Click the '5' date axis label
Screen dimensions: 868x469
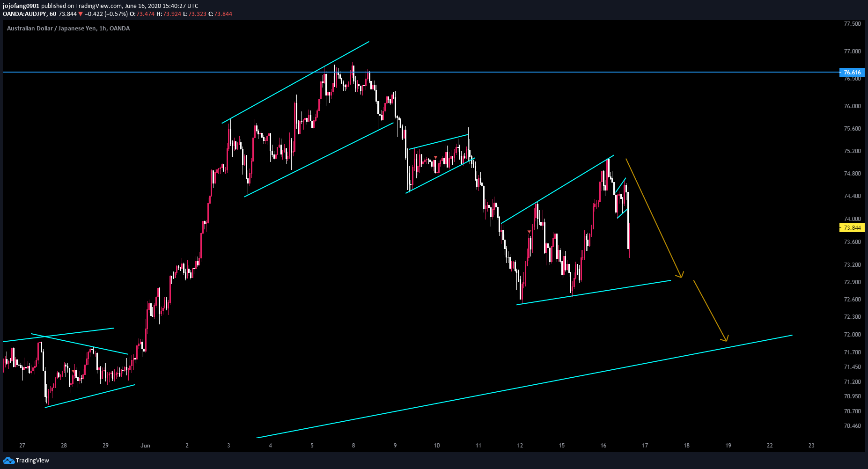tap(312, 446)
